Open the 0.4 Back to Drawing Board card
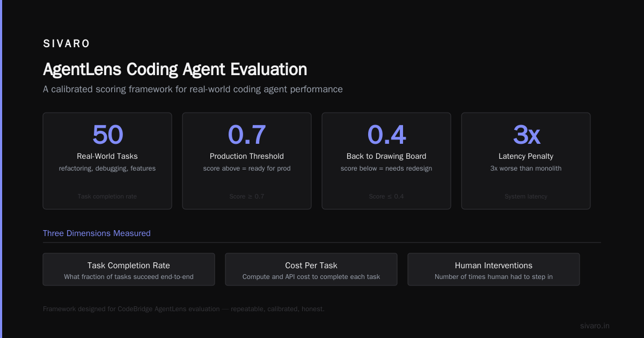This screenshot has height=338, width=644. pyautogui.click(x=386, y=161)
